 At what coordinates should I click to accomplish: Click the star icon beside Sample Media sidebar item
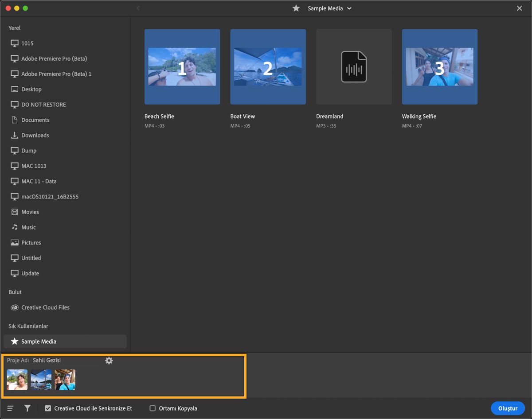tap(15, 341)
